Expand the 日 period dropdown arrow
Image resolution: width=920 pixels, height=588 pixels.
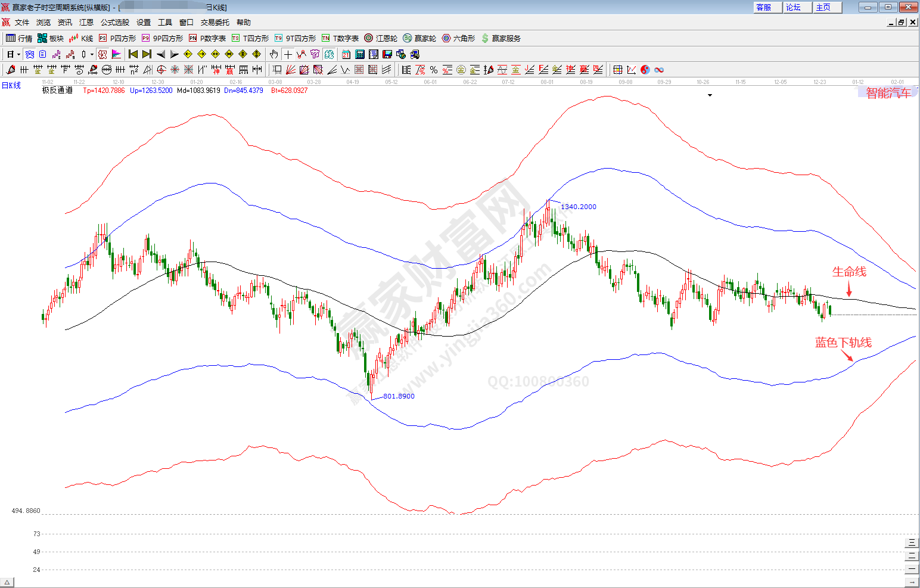click(x=18, y=54)
